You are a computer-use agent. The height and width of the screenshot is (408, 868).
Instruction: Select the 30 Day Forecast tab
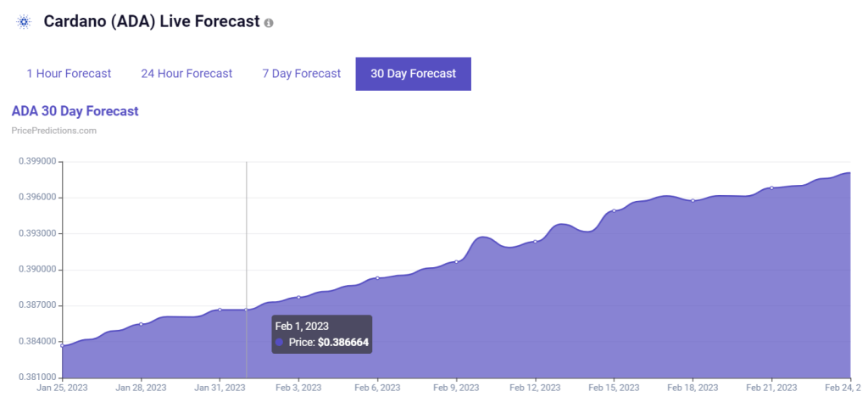pos(413,74)
